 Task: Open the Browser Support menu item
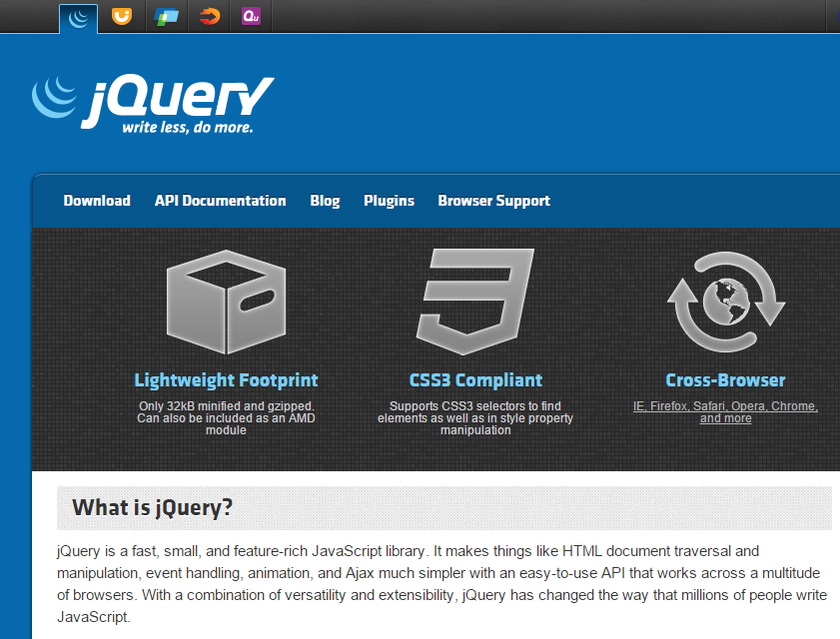pyautogui.click(x=494, y=201)
